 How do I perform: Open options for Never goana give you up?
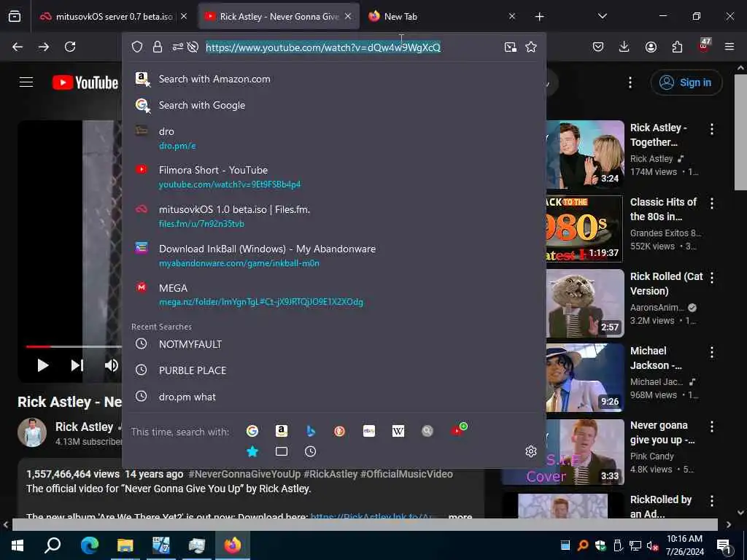click(712, 427)
